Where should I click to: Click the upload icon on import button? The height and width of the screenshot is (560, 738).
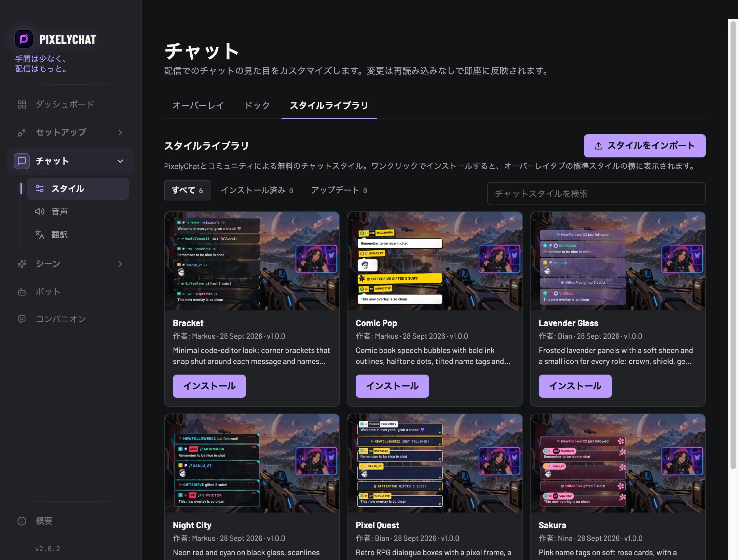(599, 146)
